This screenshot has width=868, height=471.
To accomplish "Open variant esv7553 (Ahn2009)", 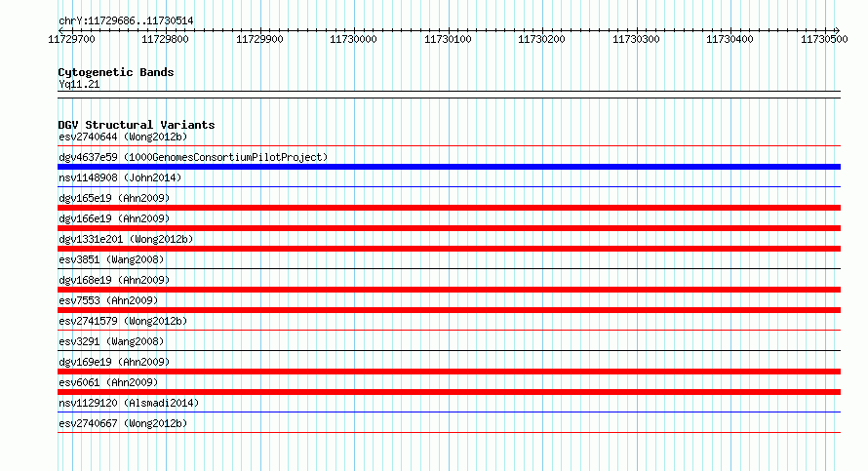I will [x=108, y=300].
